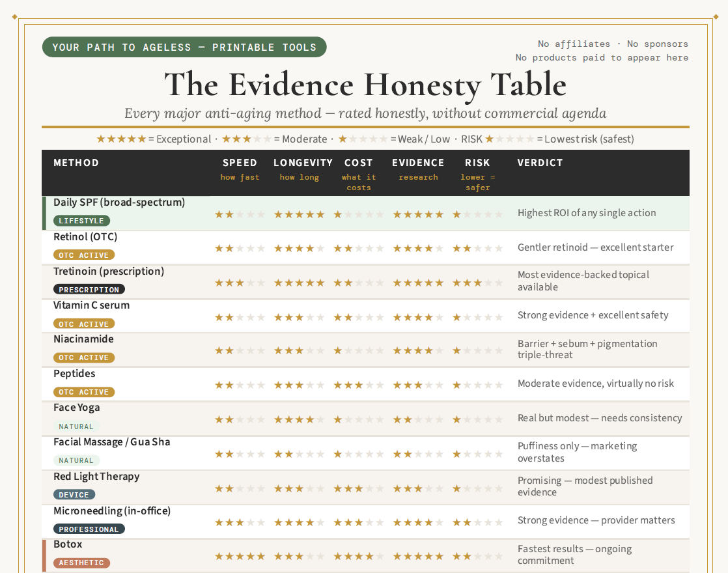The image size is (728, 573).
Task: Click the verdict 'Strong evidence — provider matters'
Action: point(596,520)
